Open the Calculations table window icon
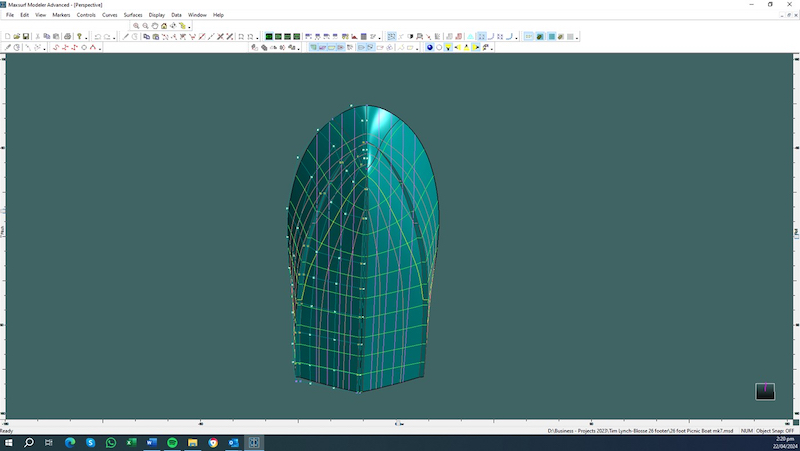 364,37
